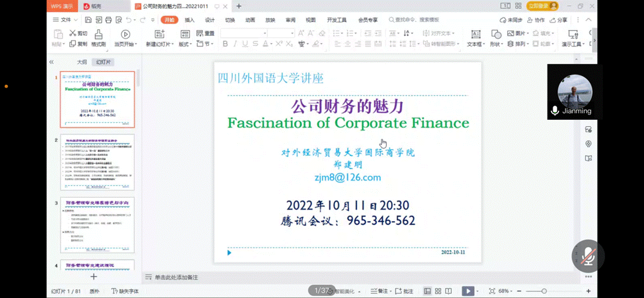Toggle Bold formatting
The height and width of the screenshot is (298, 644).
coord(225,44)
